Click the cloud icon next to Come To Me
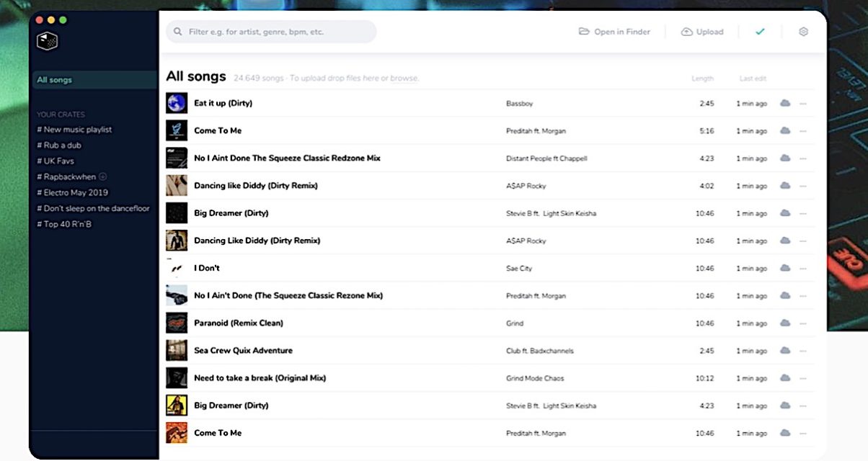868x461 pixels. coord(786,131)
